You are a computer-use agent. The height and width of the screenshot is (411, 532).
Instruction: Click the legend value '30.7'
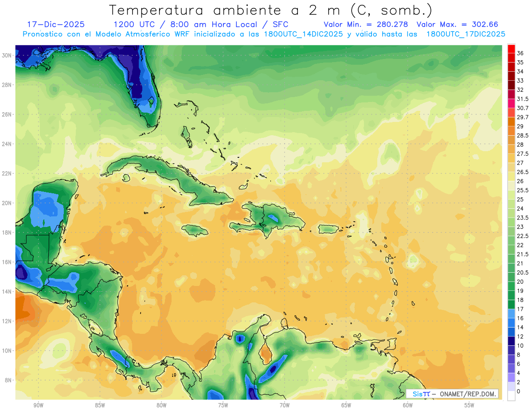[523, 108]
